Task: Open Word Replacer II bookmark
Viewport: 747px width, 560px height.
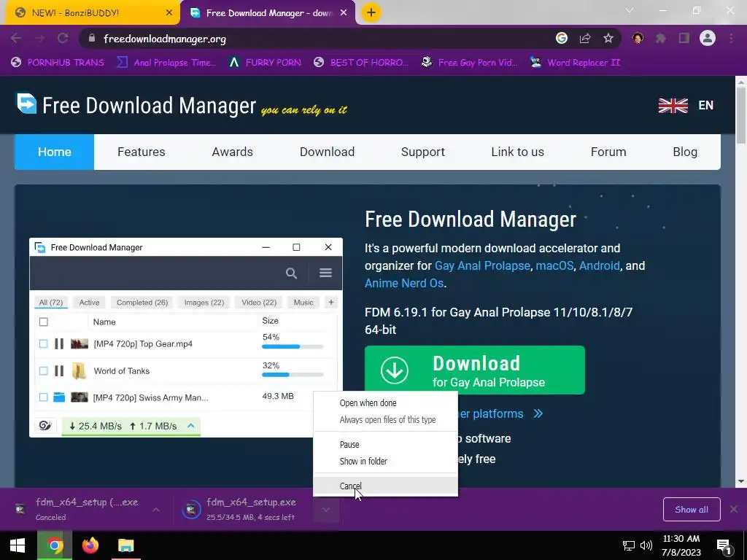Action: click(x=576, y=63)
